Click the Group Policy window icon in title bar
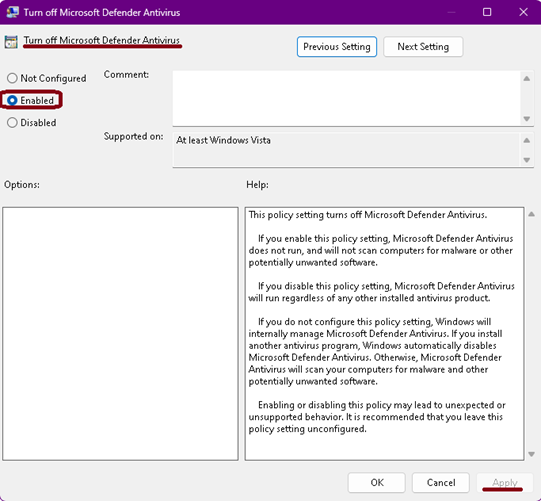 tap(12, 12)
